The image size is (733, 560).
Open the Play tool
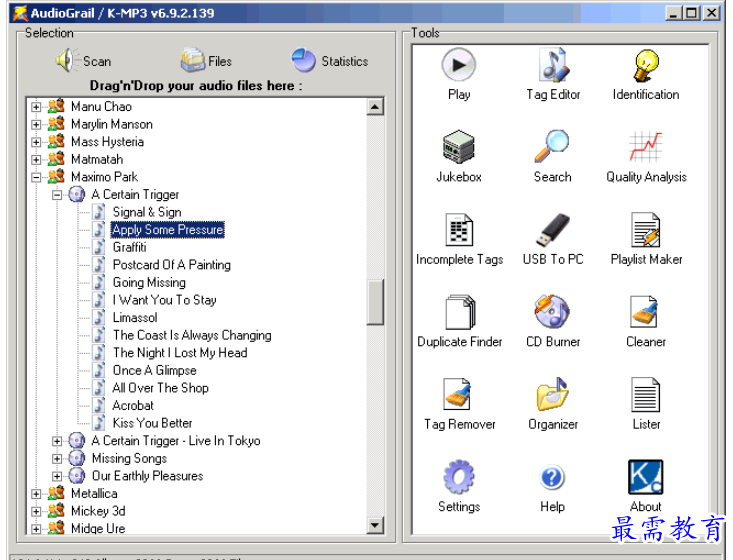[x=459, y=74]
